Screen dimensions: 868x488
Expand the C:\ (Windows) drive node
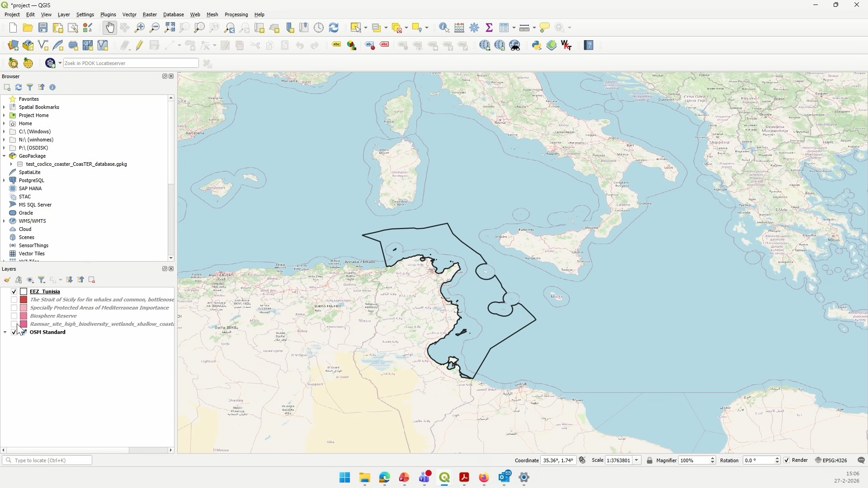pos(4,132)
